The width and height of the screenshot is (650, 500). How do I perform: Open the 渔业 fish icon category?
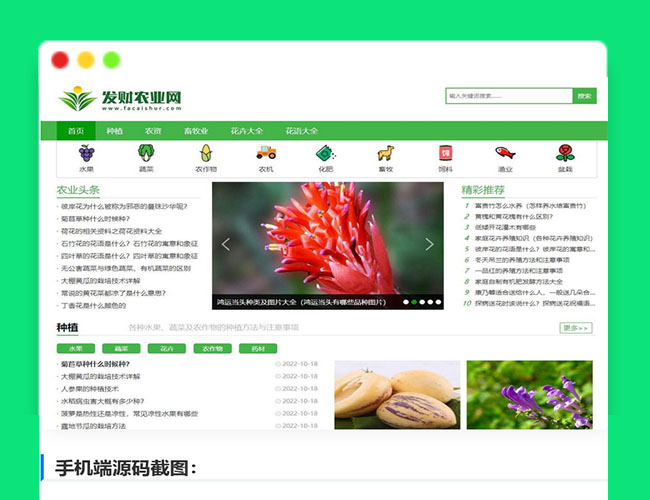[x=505, y=158]
